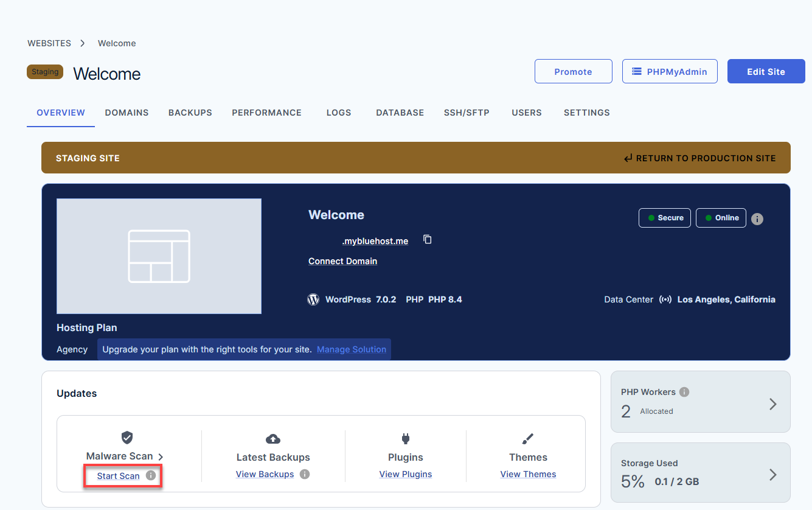The image size is (812, 510).
Task: Switch to the Domains tab
Action: (x=127, y=113)
